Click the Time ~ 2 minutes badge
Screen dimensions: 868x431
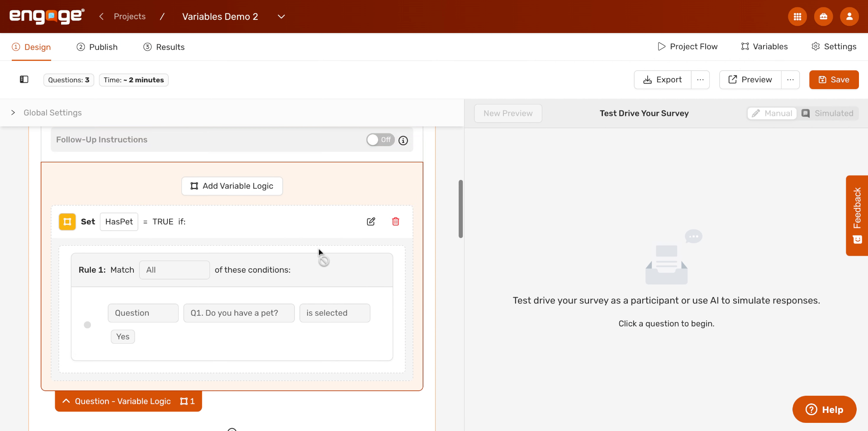click(134, 80)
